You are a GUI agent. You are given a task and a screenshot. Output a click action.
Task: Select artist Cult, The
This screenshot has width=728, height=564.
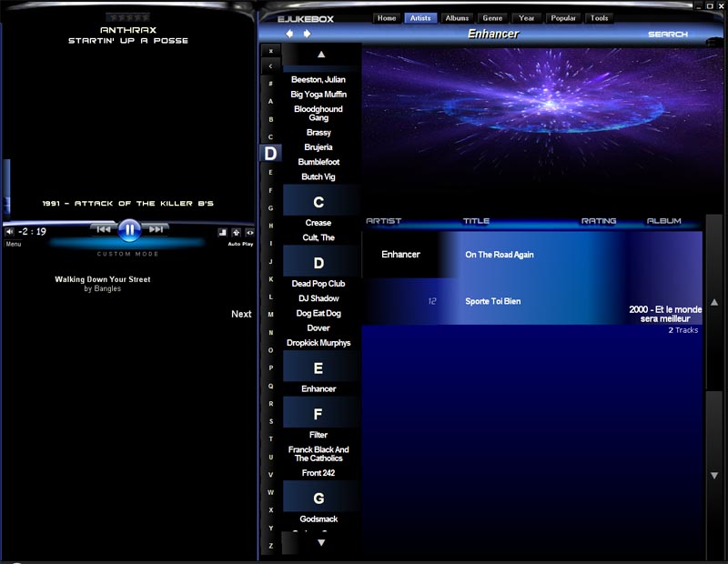pyautogui.click(x=318, y=237)
